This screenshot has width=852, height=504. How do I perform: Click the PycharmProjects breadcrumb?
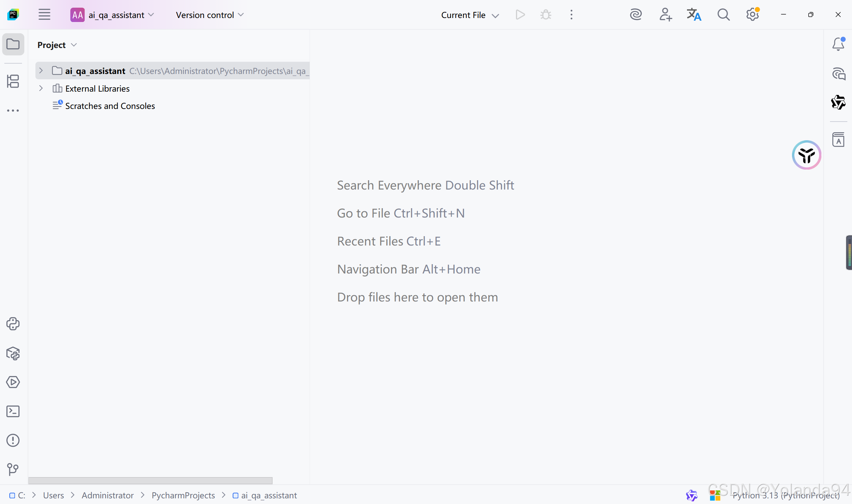(183, 495)
